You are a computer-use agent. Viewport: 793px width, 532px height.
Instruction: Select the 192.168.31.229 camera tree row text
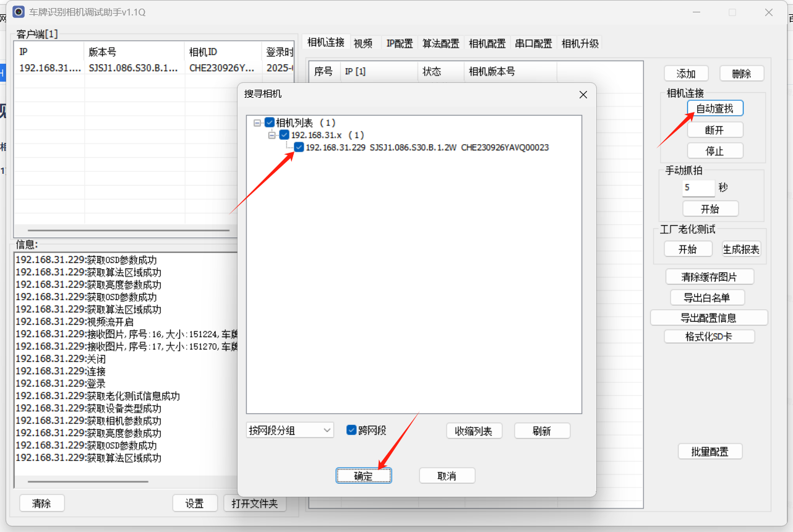click(427, 147)
